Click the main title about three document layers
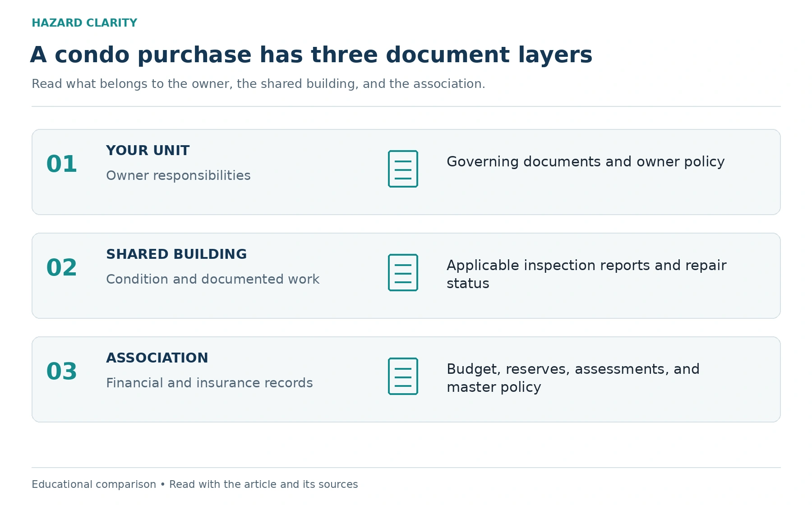Viewport: 812px width, 505px height. click(x=311, y=55)
